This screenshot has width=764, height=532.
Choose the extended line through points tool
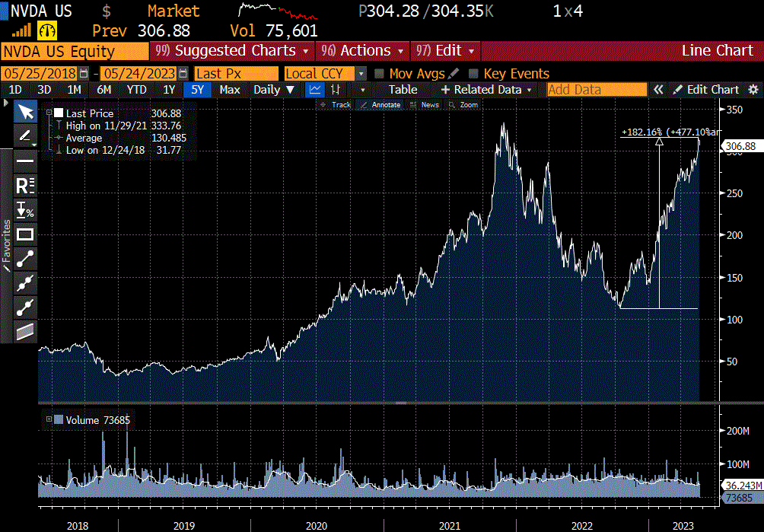pyautogui.click(x=25, y=284)
